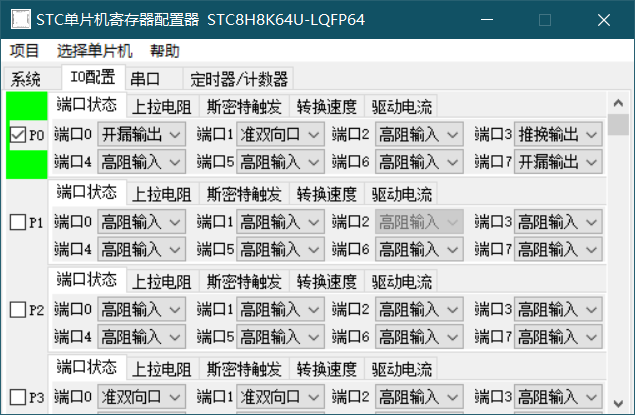The image size is (635, 415).
Task: Select P2 斯密特触发 sub-tab
Action: [x=244, y=282]
